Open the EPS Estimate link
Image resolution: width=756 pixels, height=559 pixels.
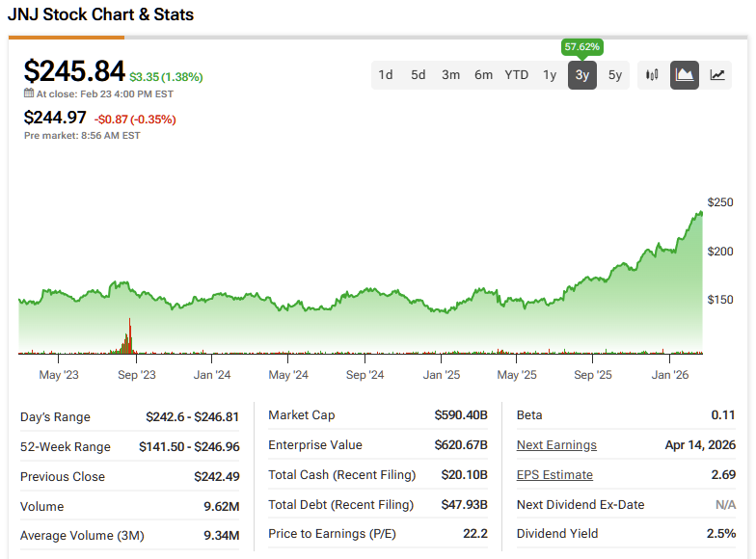[x=554, y=475]
